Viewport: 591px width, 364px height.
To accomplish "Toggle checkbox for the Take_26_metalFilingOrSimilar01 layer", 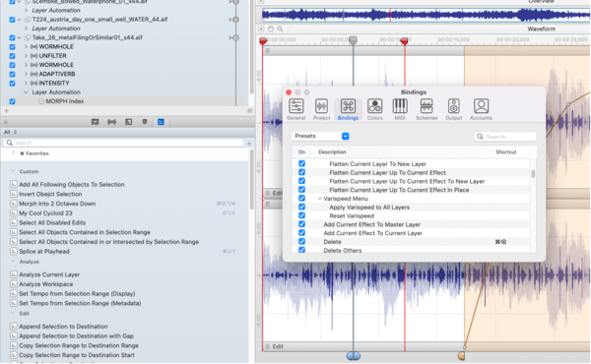I will [12, 37].
